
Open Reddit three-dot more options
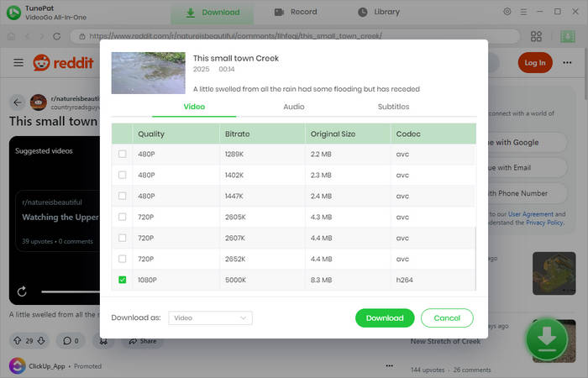pos(567,63)
